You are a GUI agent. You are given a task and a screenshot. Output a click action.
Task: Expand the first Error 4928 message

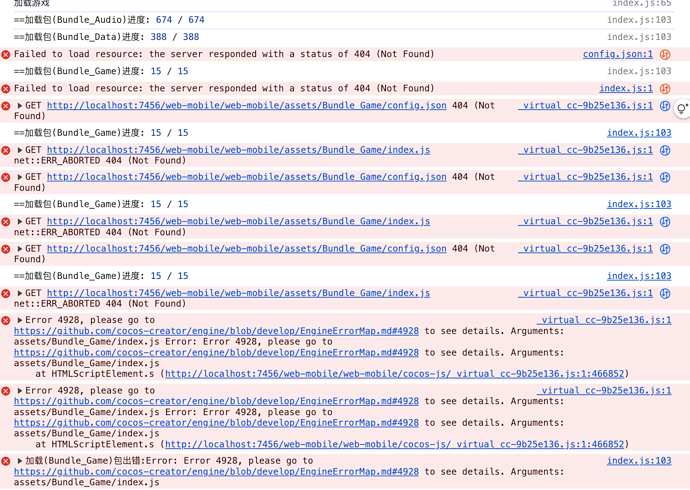pyautogui.click(x=20, y=320)
